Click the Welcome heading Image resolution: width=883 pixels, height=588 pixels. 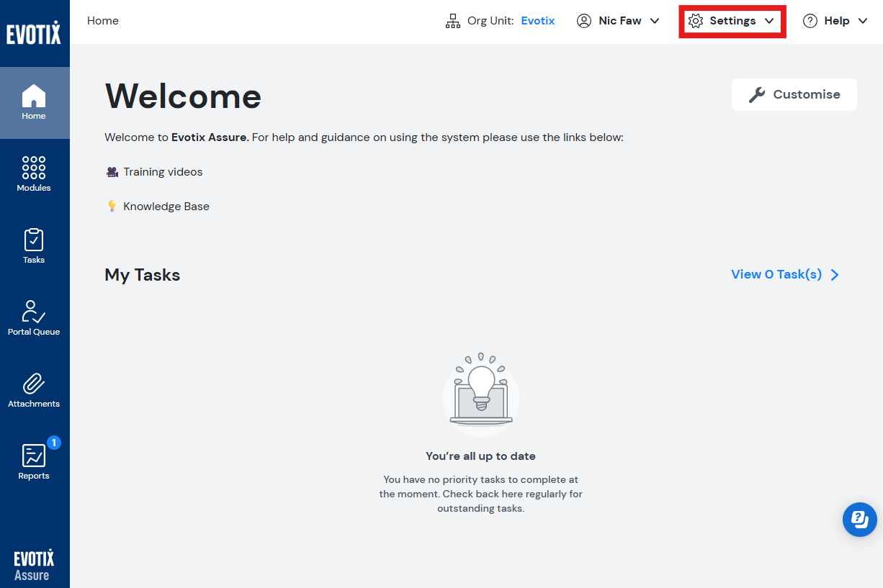(183, 95)
